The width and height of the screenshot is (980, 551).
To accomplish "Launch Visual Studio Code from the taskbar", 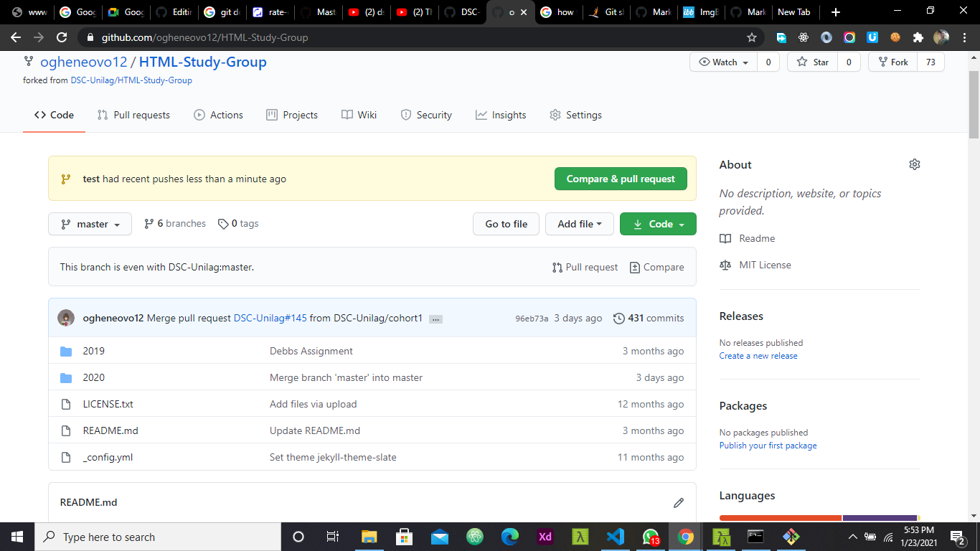I will pos(616,537).
